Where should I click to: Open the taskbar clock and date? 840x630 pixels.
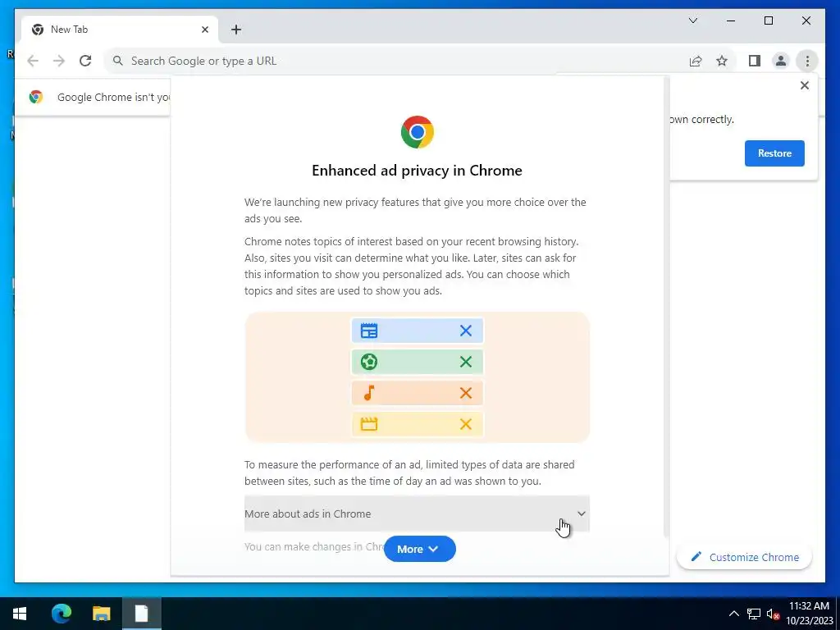(809, 614)
